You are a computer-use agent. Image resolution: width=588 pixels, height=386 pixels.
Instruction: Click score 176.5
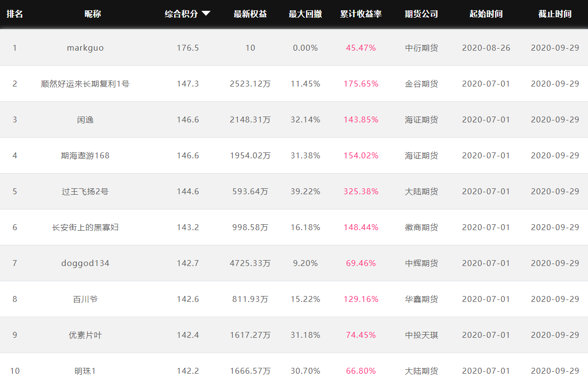[x=188, y=48]
